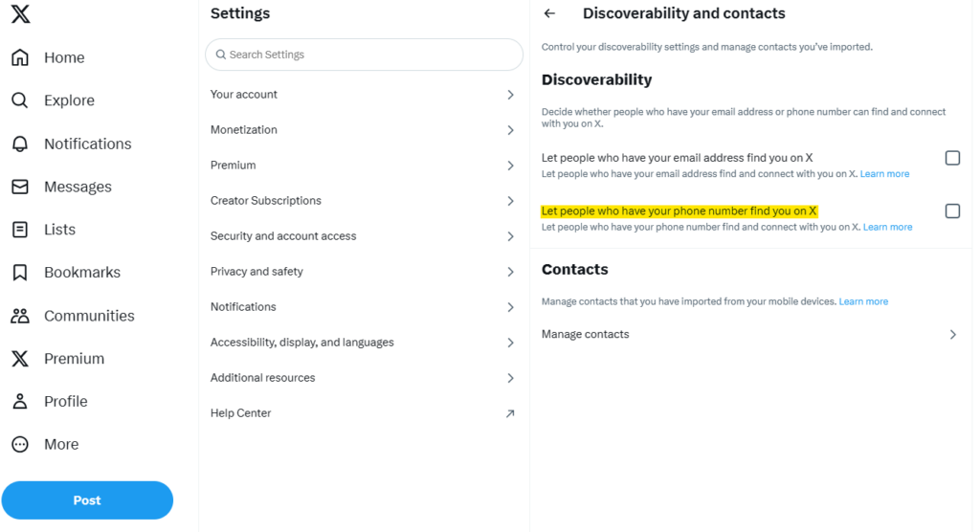Open Notifications via bell icon
This screenshot has height=532, width=980.
coord(20,144)
